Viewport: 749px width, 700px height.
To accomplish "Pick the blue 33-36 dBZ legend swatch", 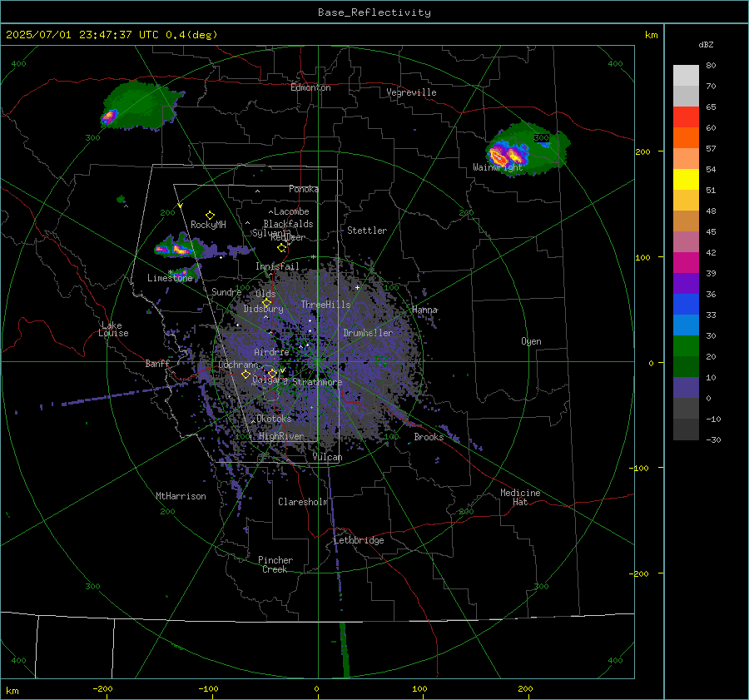I will click(x=686, y=305).
